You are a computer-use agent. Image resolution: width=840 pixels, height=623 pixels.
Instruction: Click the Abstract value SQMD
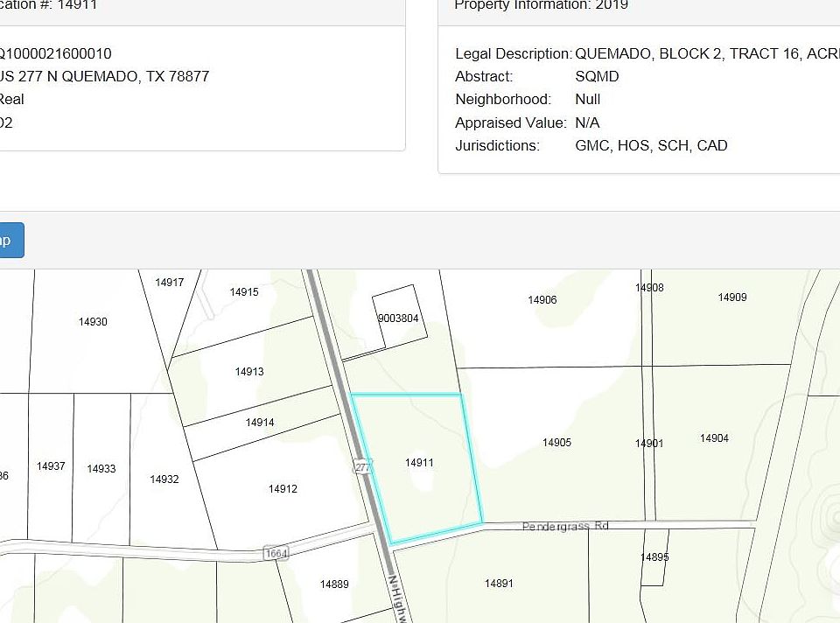click(x=597, y=76)
